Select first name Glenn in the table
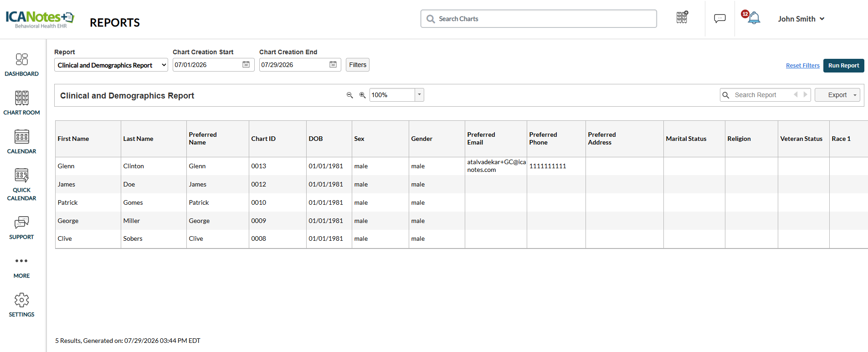Viewport: 868px width, 352px height. point(66,166)
